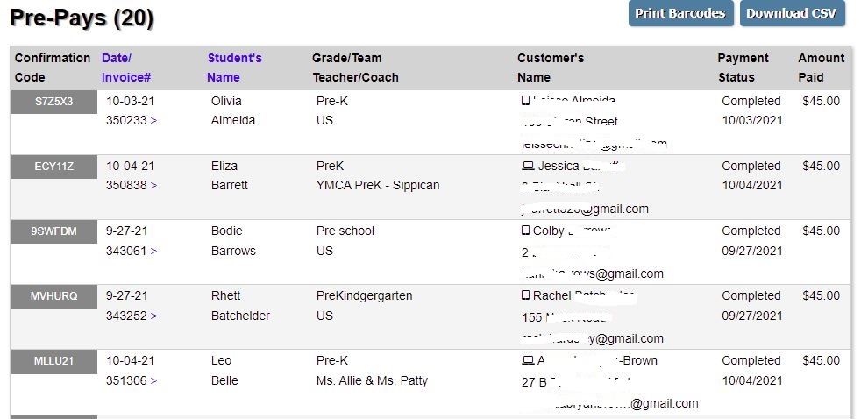
Task: Select confirmation code MLLU21
Action: click(x=53, y=361)
